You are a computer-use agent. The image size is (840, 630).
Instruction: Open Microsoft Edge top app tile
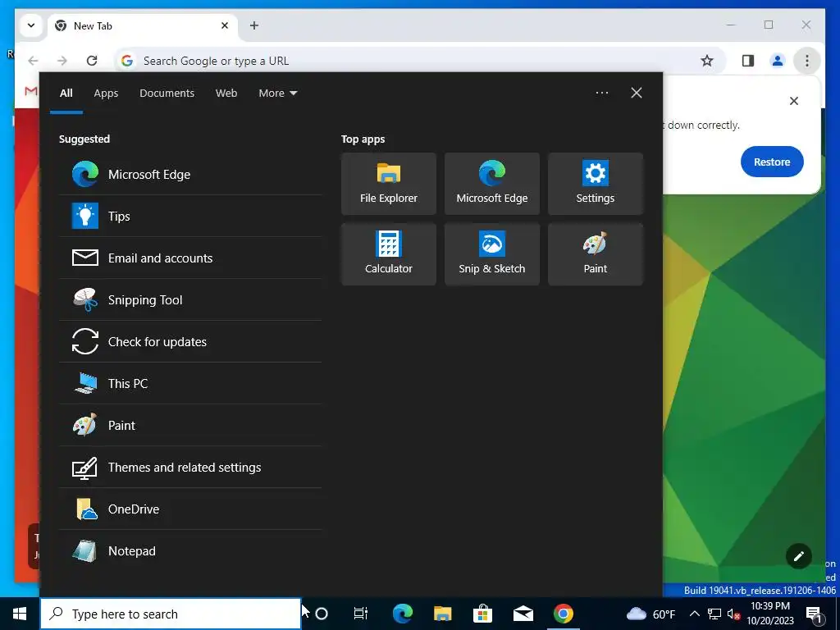click(x=492, y=184)
